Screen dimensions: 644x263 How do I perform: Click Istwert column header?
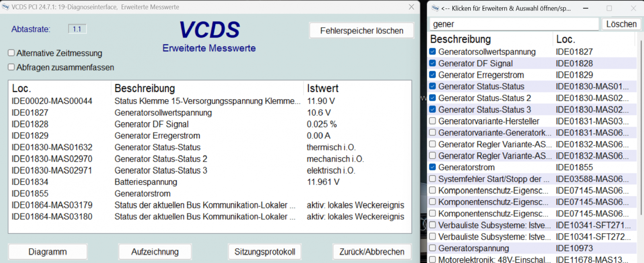pyautogui.click(x=323, y=88)
